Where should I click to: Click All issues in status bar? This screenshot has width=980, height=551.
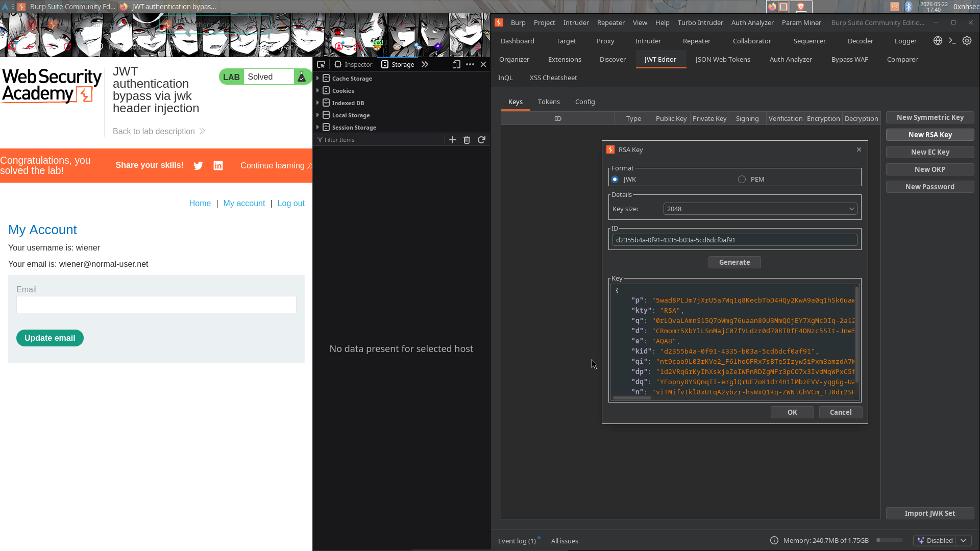click(565, 541)
